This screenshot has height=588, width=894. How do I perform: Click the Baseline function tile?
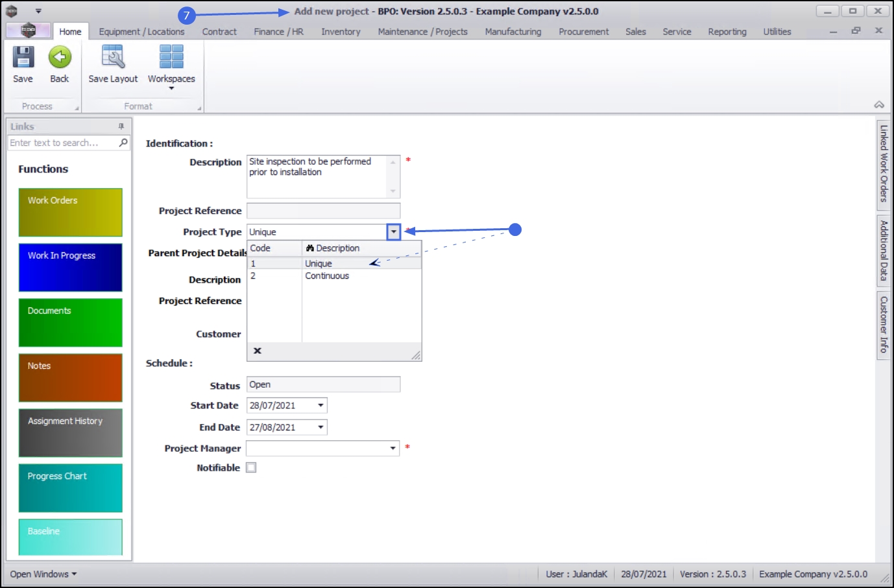point(71,537)
